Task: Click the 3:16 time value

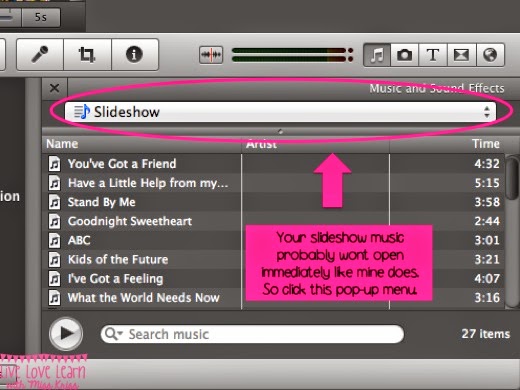Action: (x=487, y=298)
